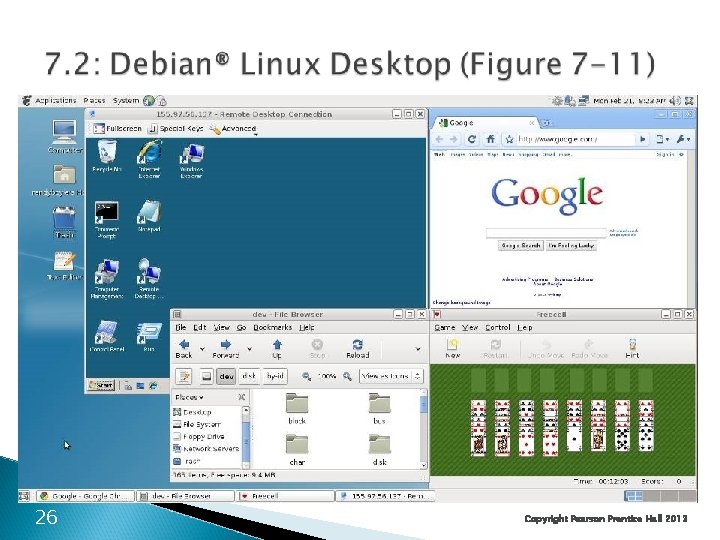
Task: Toggle the dev path button
Action: click(x=226, y=377)
